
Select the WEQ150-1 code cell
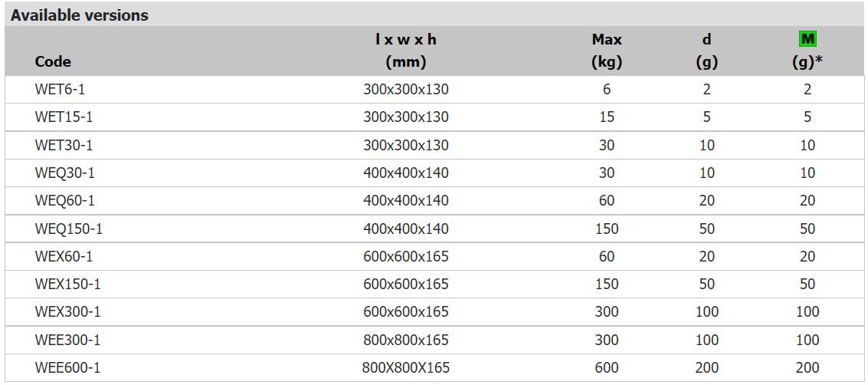pyautogui.click(x=69, y=229)
